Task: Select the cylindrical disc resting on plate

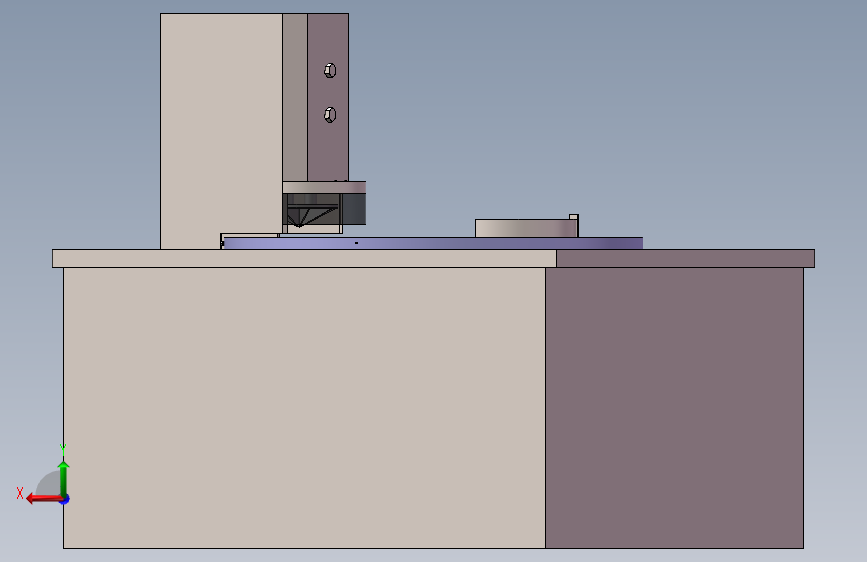Action: click(526, 228)
